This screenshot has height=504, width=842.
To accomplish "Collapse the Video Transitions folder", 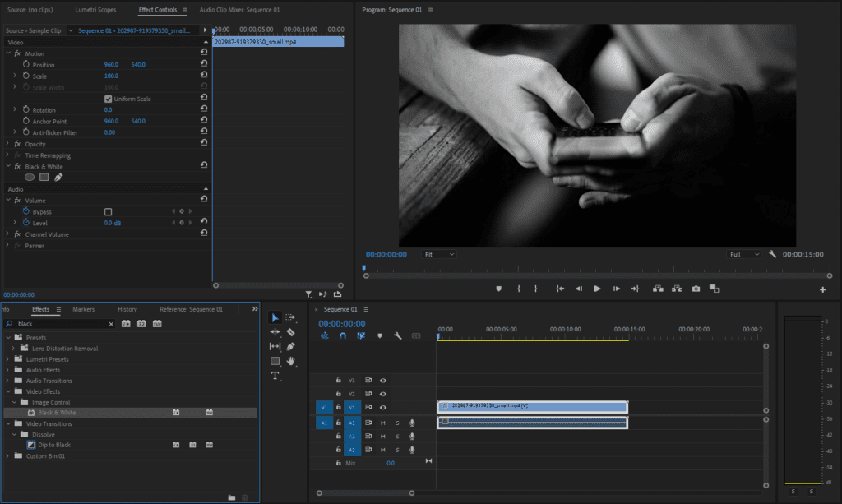I will click(x=8, y=423).
